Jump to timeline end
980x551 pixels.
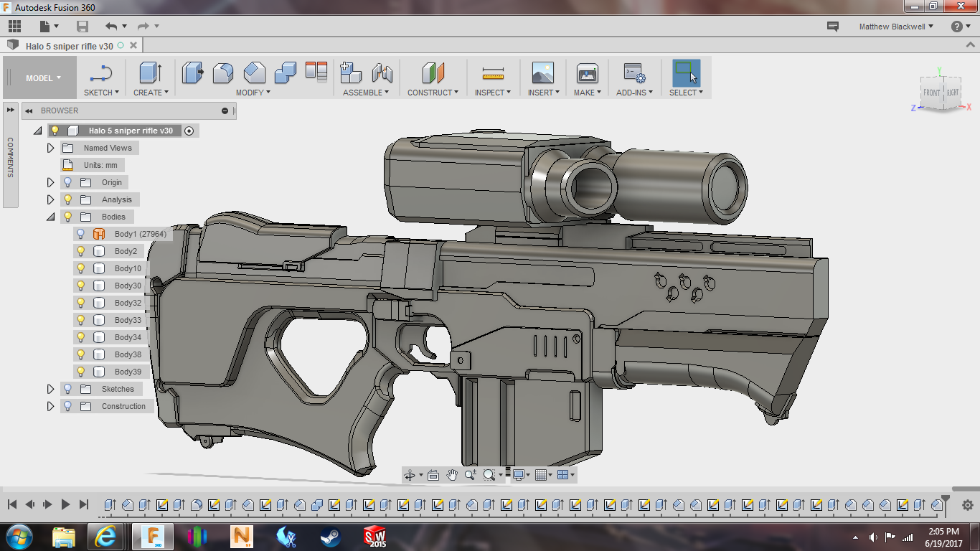click(x=84, y=505)
